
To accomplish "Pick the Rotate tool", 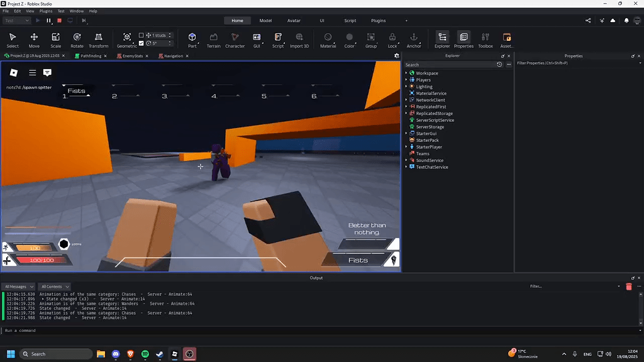I will click(x=77, y=40).
